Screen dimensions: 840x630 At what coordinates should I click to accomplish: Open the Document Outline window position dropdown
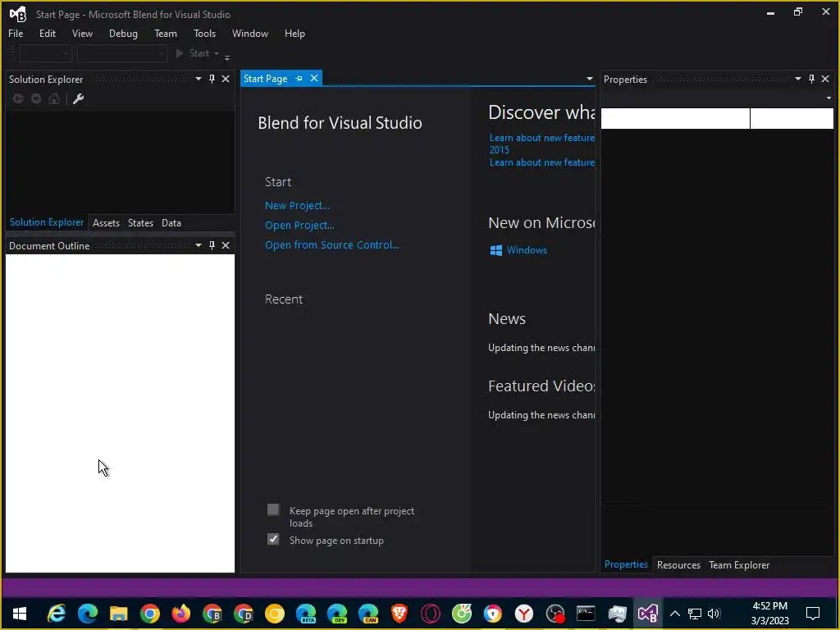pyautogui.click(x=199, y=245)
